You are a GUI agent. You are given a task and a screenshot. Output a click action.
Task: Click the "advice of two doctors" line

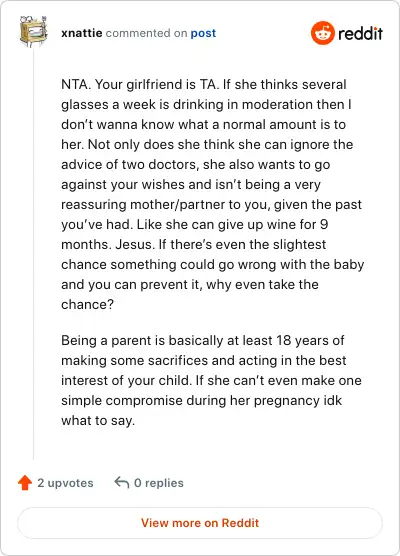(195, 165)
